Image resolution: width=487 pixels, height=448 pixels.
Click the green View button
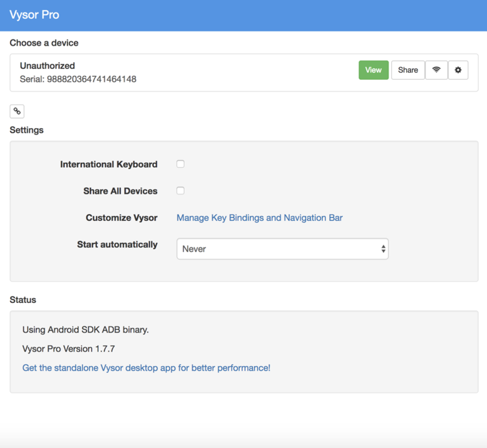(x=373, y=70)
